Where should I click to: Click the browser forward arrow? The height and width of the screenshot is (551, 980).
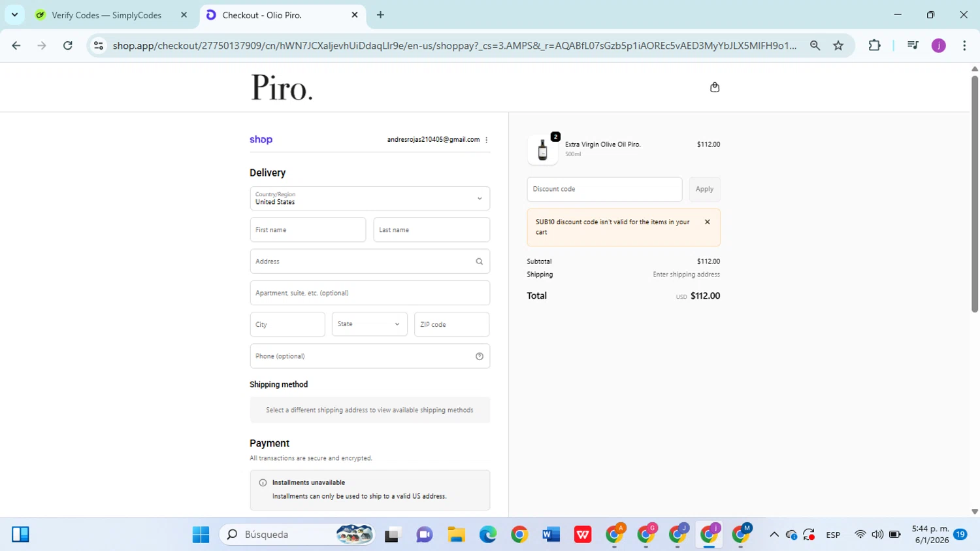pyautogui.click(x=42, y=45)
